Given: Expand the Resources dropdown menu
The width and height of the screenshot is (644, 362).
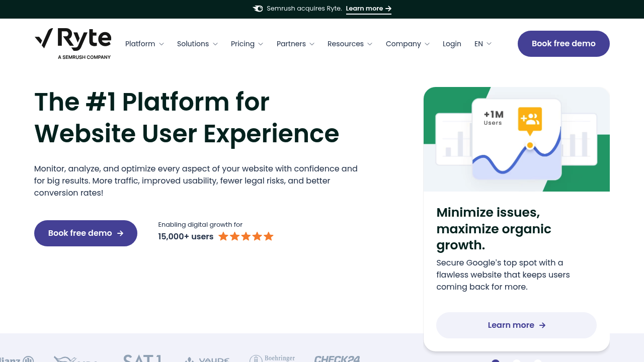Looking at the screenshot, I should pyautogui.click(x=350, y=44).
